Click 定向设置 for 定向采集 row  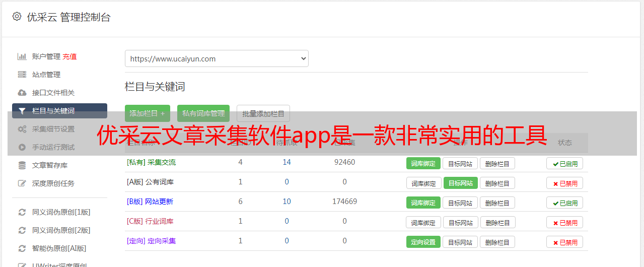click(x=423, y=242)
